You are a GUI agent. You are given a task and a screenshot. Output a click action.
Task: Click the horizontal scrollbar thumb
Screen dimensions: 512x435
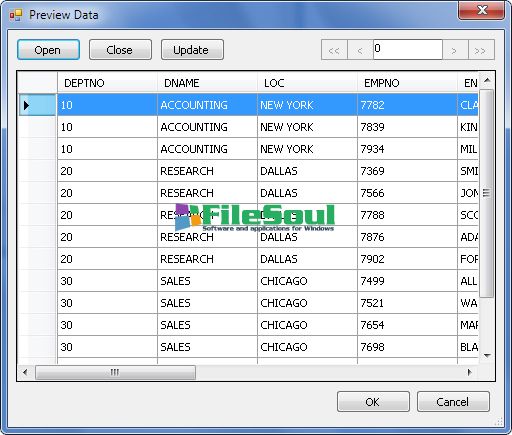115,372
